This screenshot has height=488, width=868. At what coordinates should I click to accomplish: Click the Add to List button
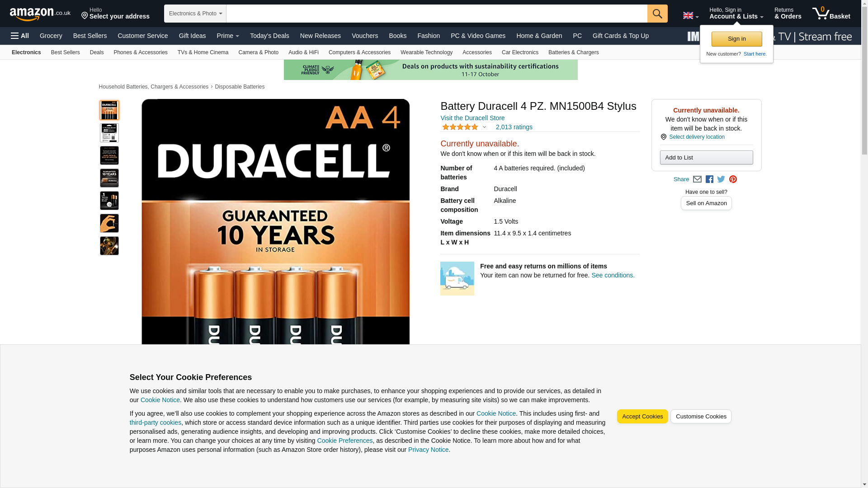coord(706,158)
